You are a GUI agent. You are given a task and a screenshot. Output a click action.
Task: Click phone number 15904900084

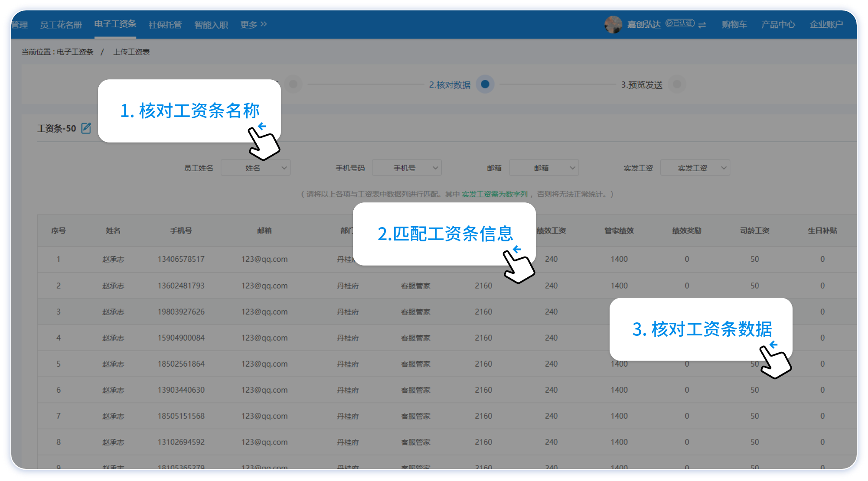click(181, 338)
